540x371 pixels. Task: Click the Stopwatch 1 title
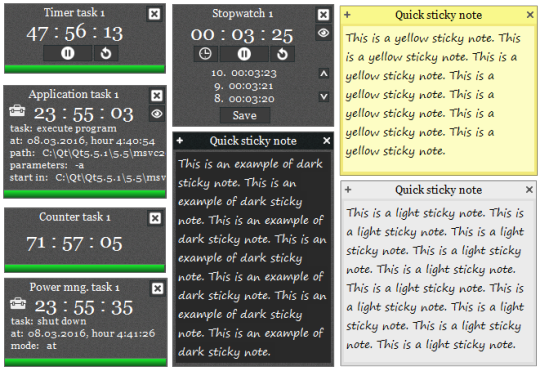(242, 13)
